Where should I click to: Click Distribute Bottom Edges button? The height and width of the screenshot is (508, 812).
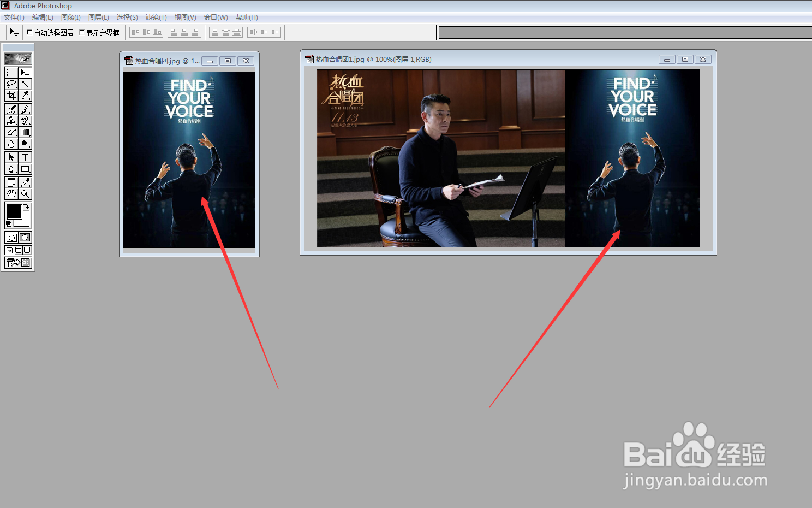[237, 32]
